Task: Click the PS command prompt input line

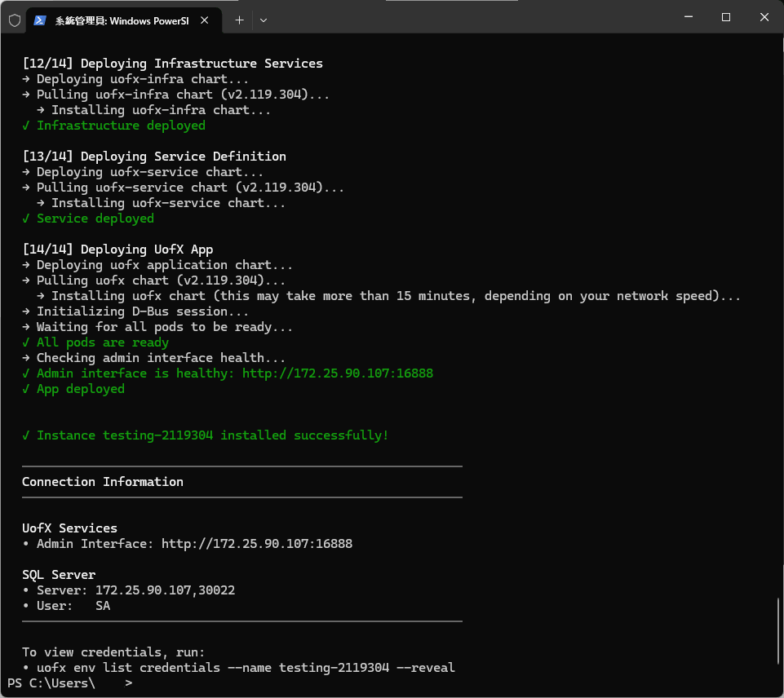Action: click(x=245, y=683)
